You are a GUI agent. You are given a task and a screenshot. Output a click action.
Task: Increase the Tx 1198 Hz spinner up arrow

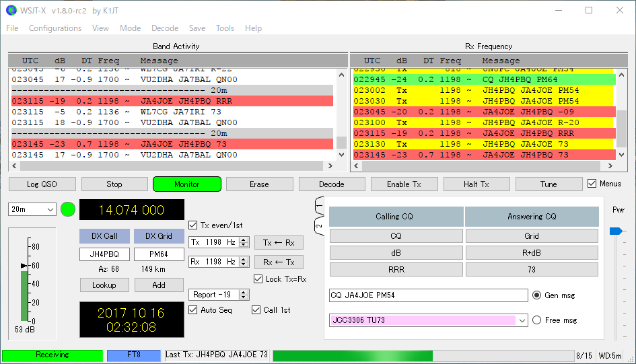coord(244,240)
